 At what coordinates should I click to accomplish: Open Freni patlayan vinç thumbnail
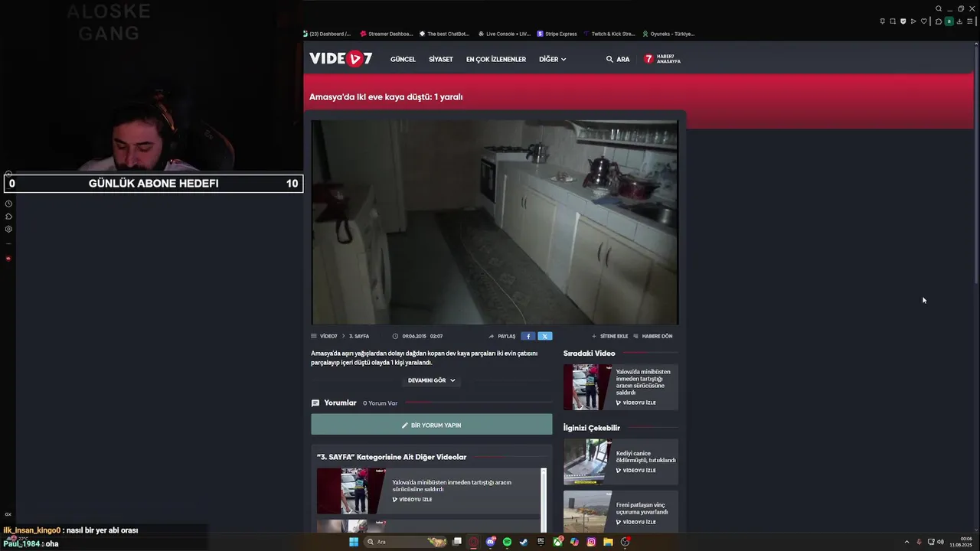tap(587, 511)
